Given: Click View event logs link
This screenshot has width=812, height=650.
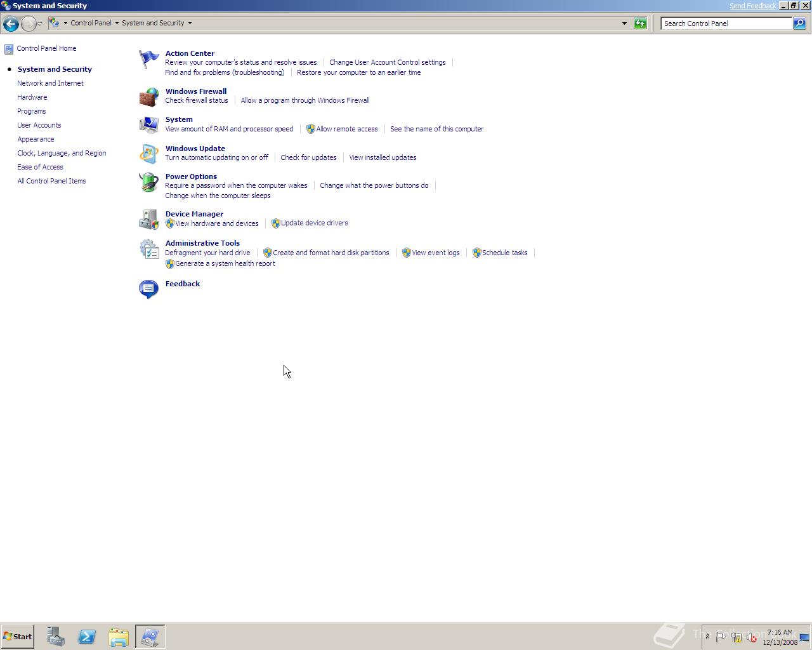Looking at the screenshot, I should (x=436, y=253).
